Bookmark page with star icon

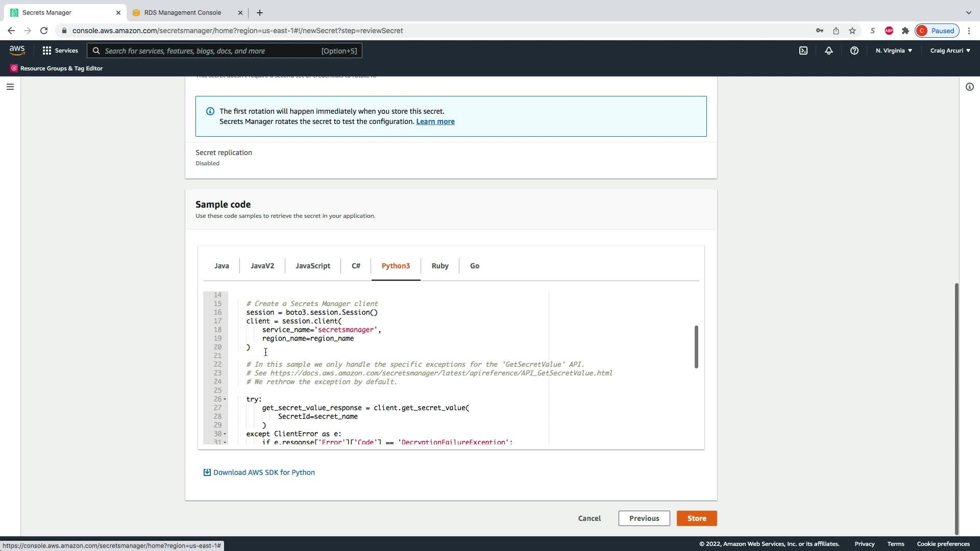click(x=852, y=31)
